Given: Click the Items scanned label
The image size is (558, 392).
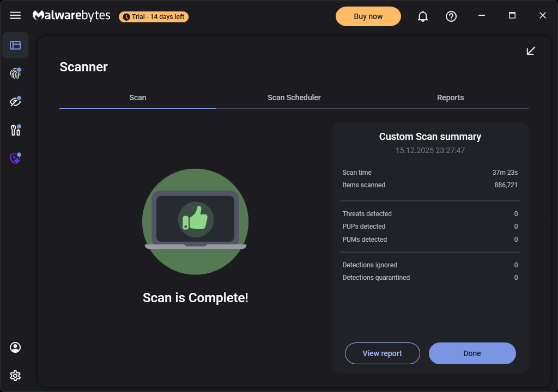Looking at the screenshot, I should [363, 185].
